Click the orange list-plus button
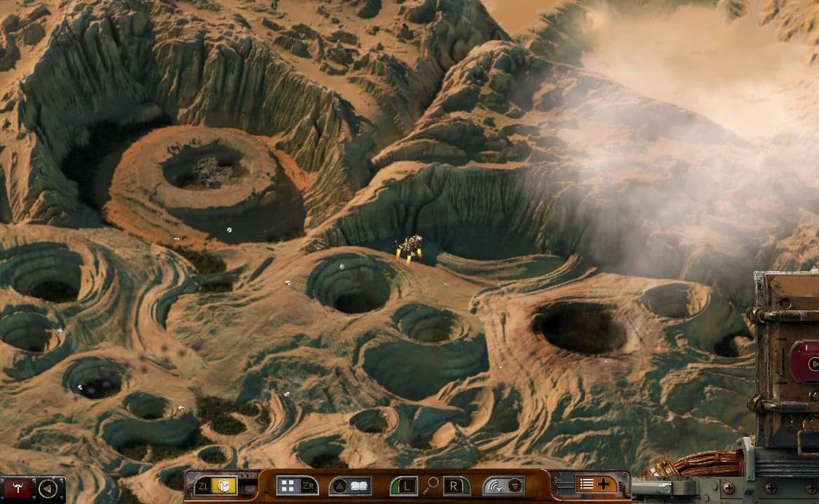 click(x=596, y=484)
